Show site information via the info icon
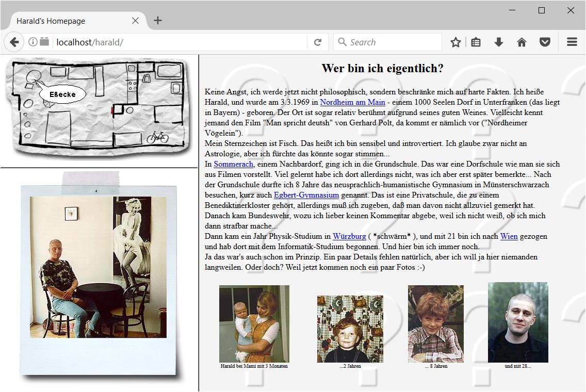Image resolution: width=586 pixels, height=392 pixels. (33, 42)
